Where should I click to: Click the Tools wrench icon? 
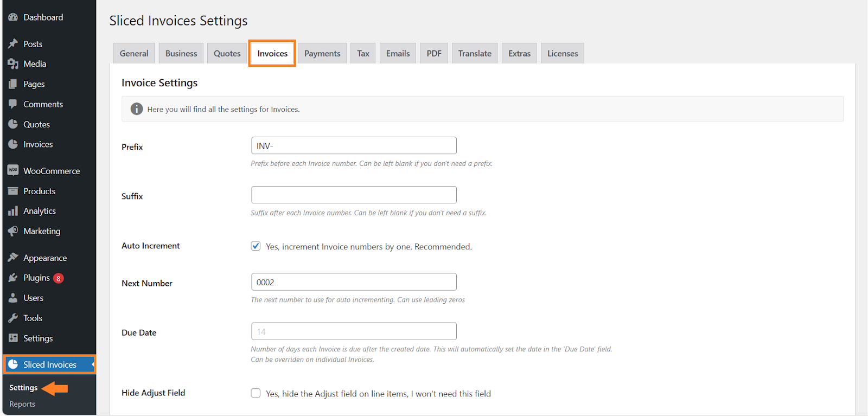tap(13, 318)
